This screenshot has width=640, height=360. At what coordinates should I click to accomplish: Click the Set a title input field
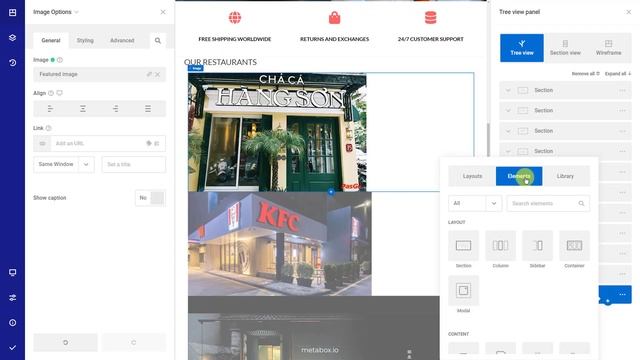pos(134,164)
